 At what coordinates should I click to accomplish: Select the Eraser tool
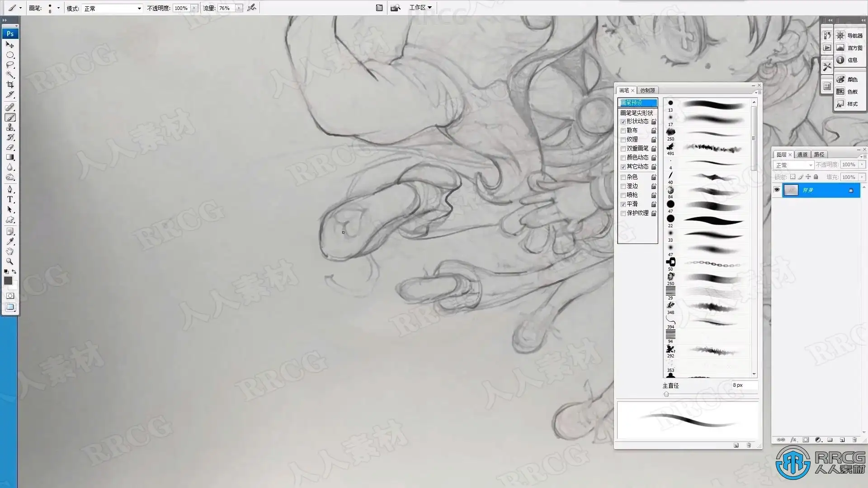[x=10, y=147]
